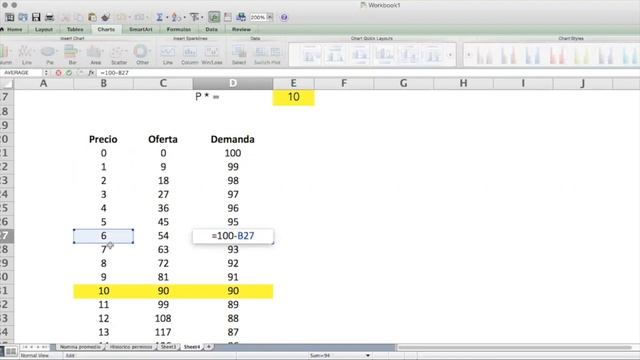Open the zoom percentage dropdown
This screenshot has height=360, width=640.
point(270,17)
